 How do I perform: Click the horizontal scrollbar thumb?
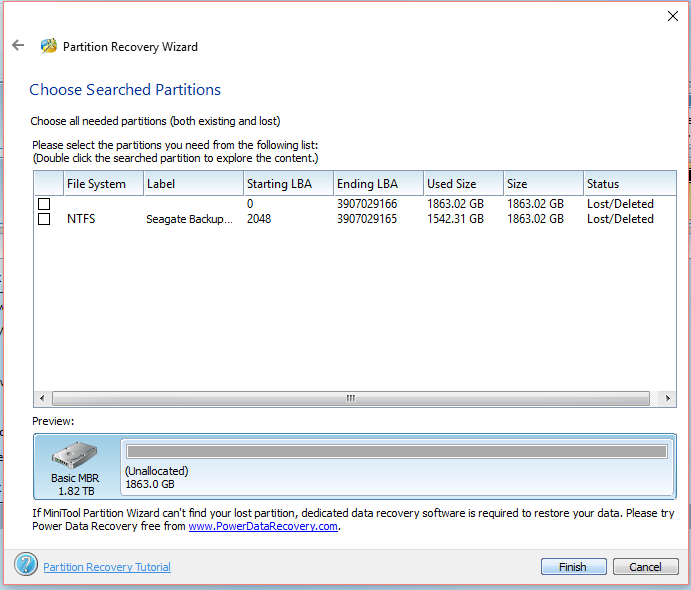(351, 398)
